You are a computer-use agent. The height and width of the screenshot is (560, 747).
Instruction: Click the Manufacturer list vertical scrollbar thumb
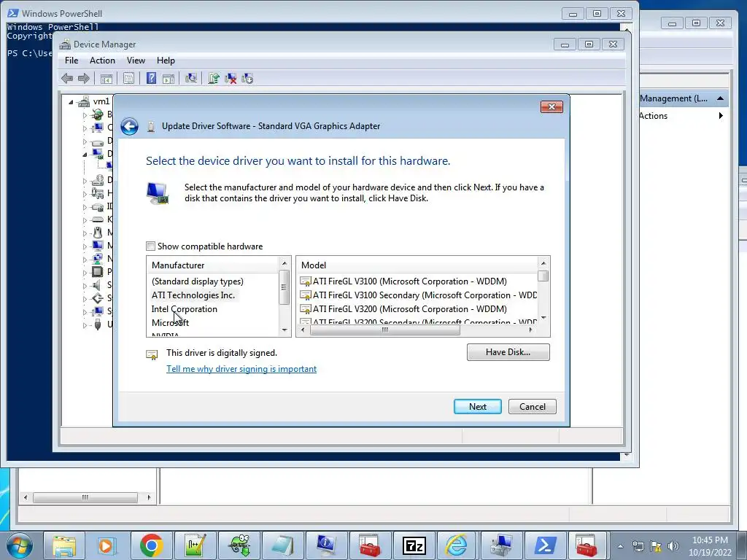(x=284, y=287)
